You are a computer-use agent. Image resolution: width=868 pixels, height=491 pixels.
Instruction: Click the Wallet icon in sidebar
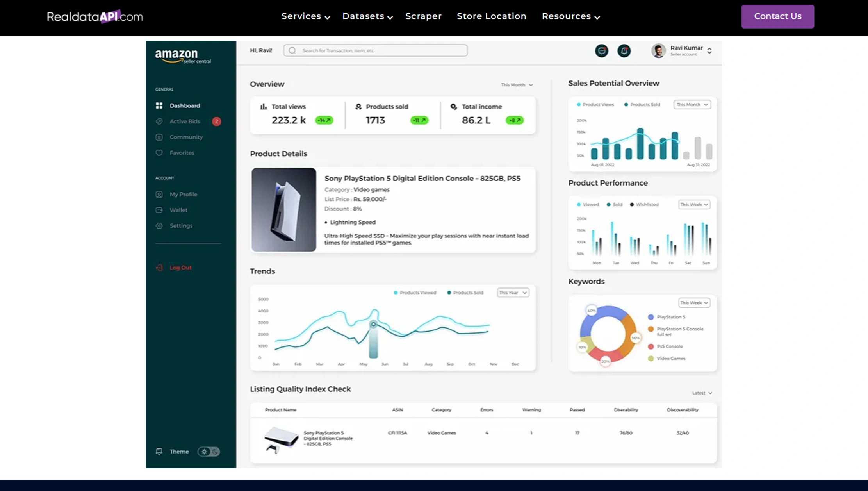(159, 210)
